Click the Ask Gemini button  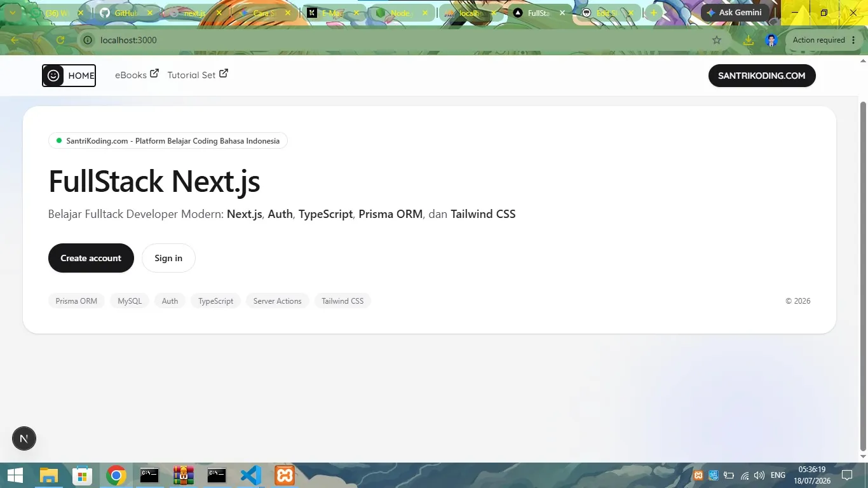click(736, 13)
